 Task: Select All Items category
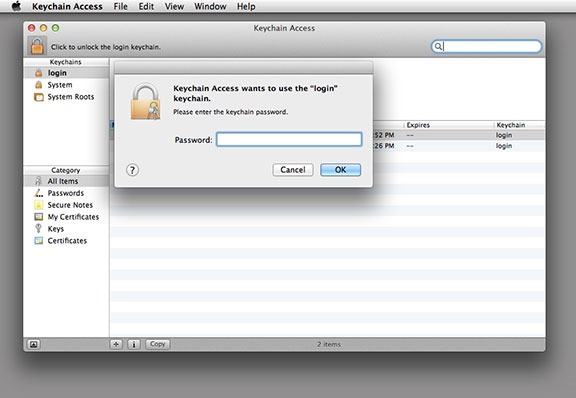66,181
